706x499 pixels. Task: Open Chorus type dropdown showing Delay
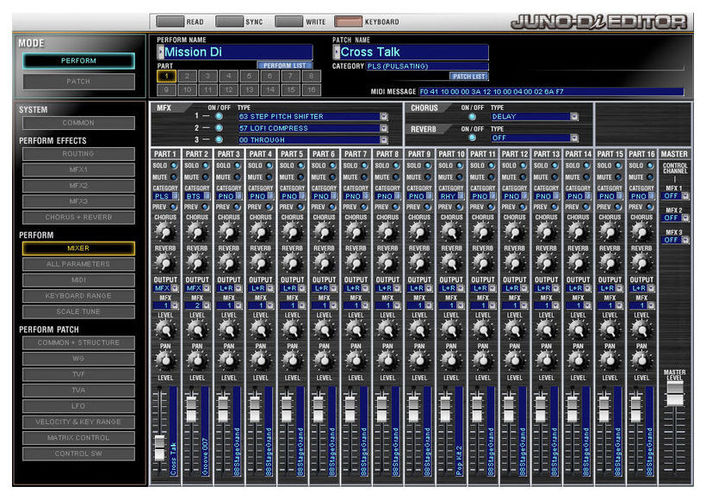pos(534,117)
